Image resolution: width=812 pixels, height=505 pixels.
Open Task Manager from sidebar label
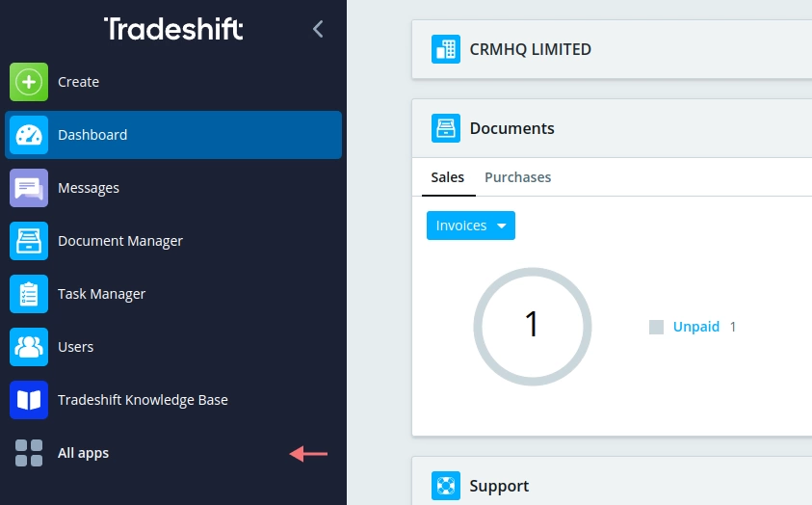click(x=101, y=294)
